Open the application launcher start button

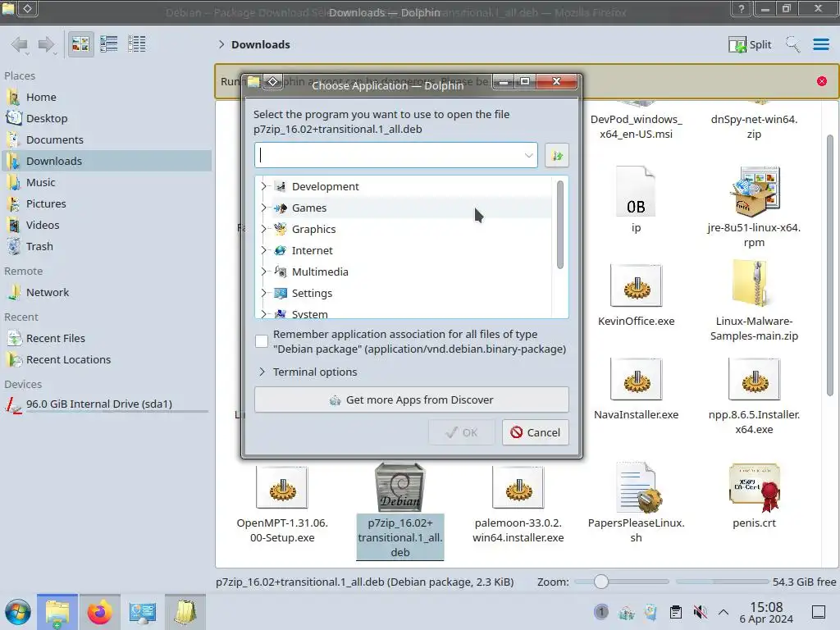(x=18, y=612)
